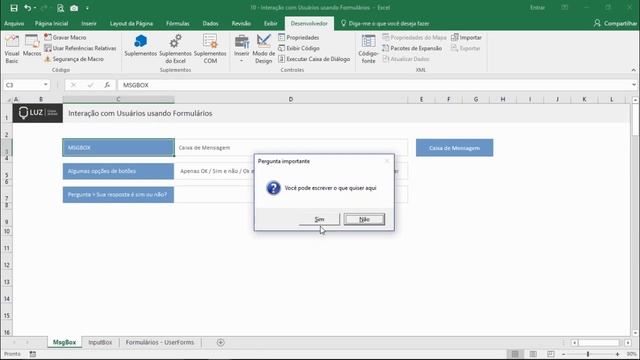Click the insert function fx icon
The image size is (640, 360).
pyautogui.click(x=107, y=85)
